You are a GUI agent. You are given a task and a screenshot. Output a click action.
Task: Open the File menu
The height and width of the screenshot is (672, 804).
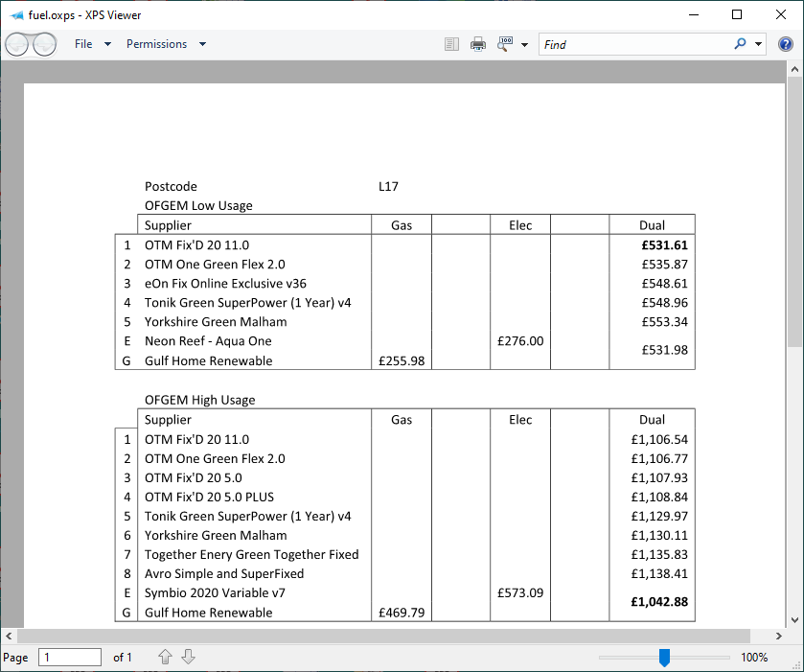[x=83, y=44]
